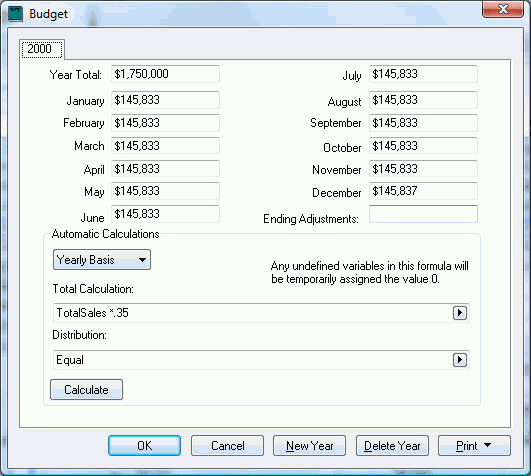This screenshot has height=476, width=531.
Task: Focus the June amount field
Action: click(165, 214)
